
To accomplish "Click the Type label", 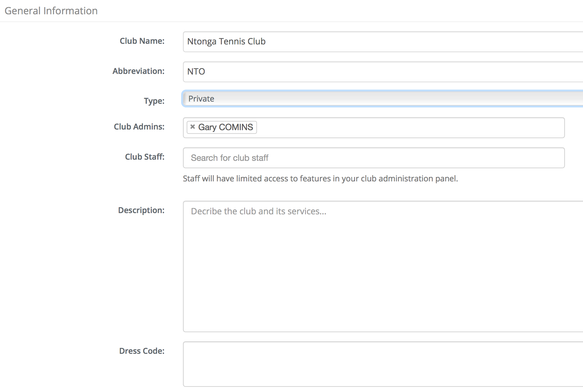I will (154, 101).
